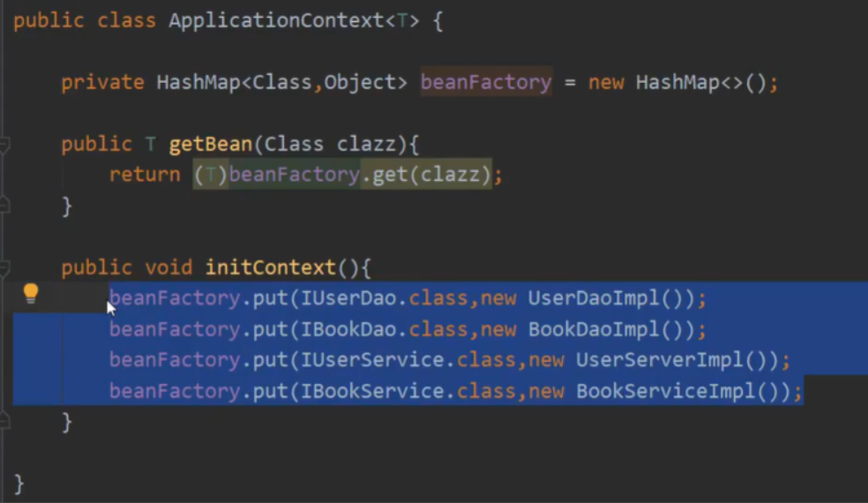Click BookDaoImpl in the put call

[x=594, y=330]
